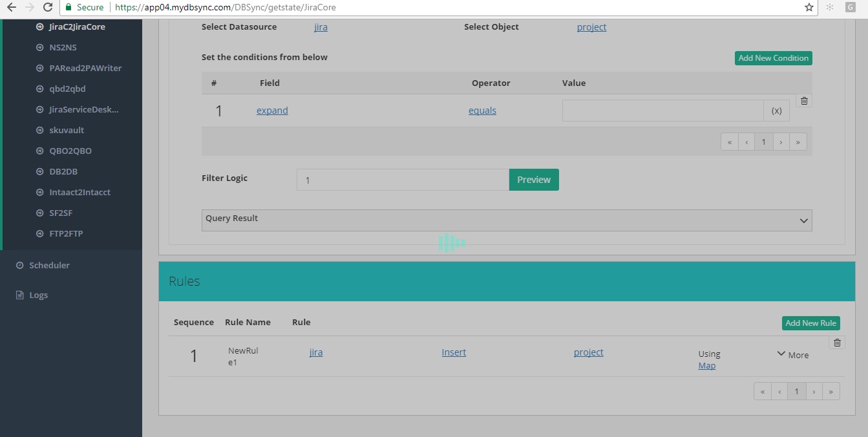
Task: Click the condition Value input field
Action: [x=662, y=111]
